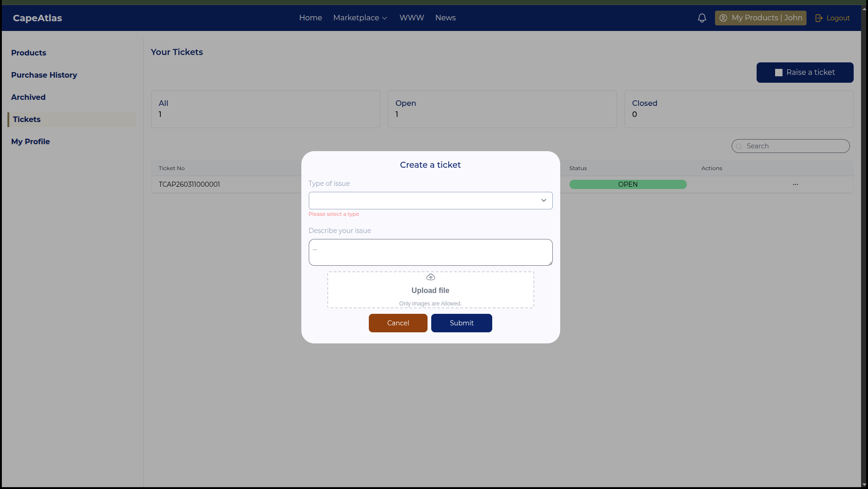This screenshot has height=489, width=868.
Task: Click the upload cloud icon
Action: pyautogui.click(x=430, y=277)
